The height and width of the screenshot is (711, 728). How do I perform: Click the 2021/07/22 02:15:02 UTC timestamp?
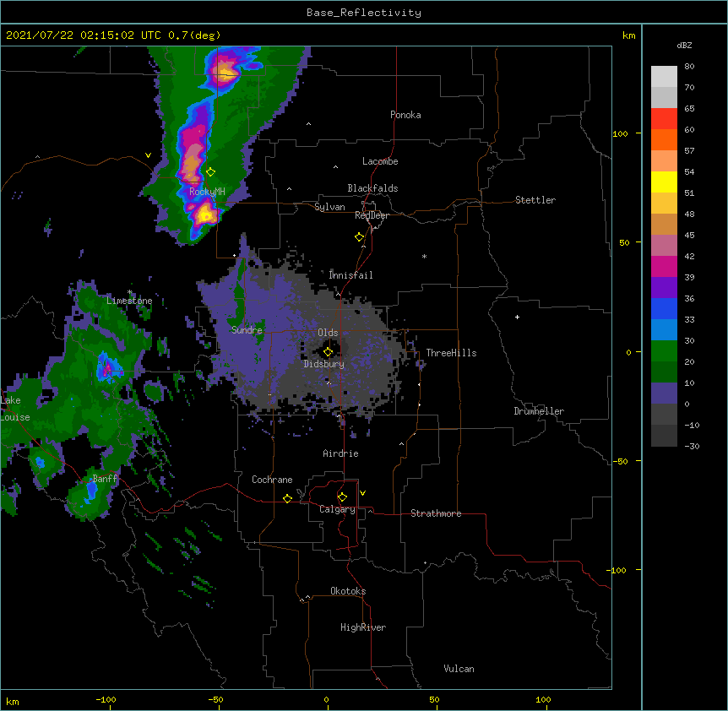tap(83, 35)
